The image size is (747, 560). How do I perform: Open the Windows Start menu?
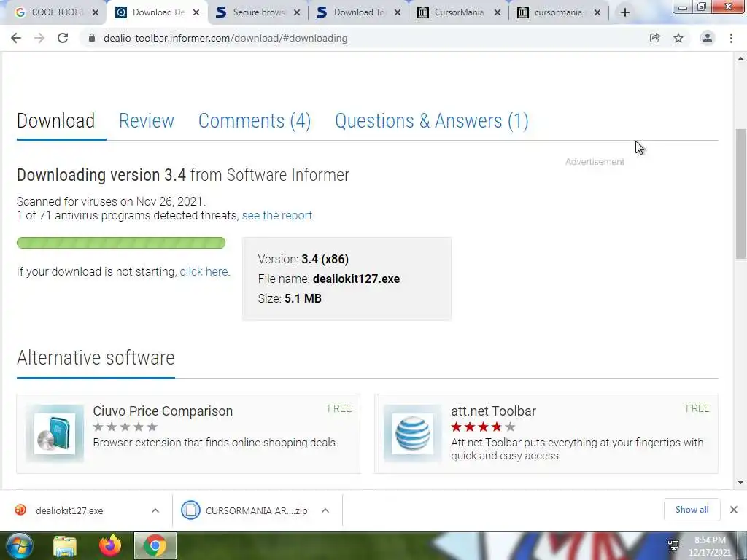19,545
